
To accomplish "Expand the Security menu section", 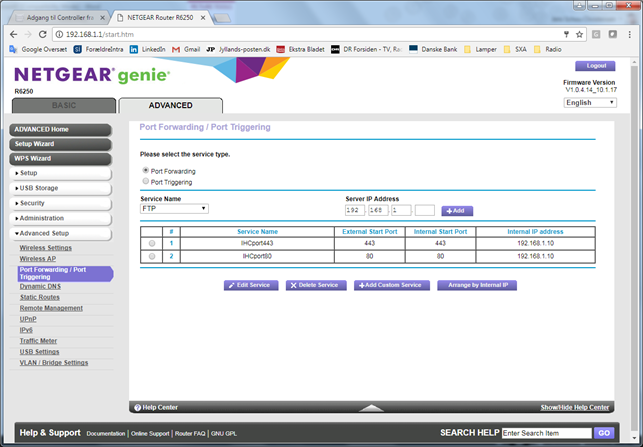I will [60, 203].
